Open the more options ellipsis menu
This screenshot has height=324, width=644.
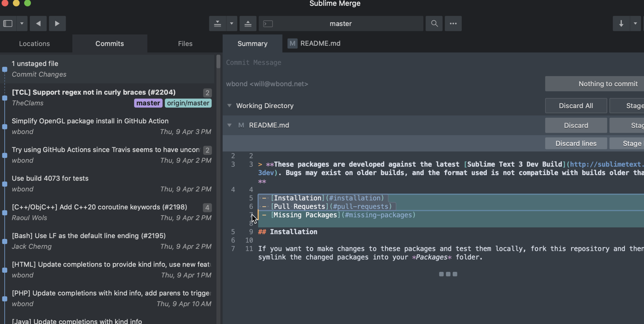pos(453,24)
